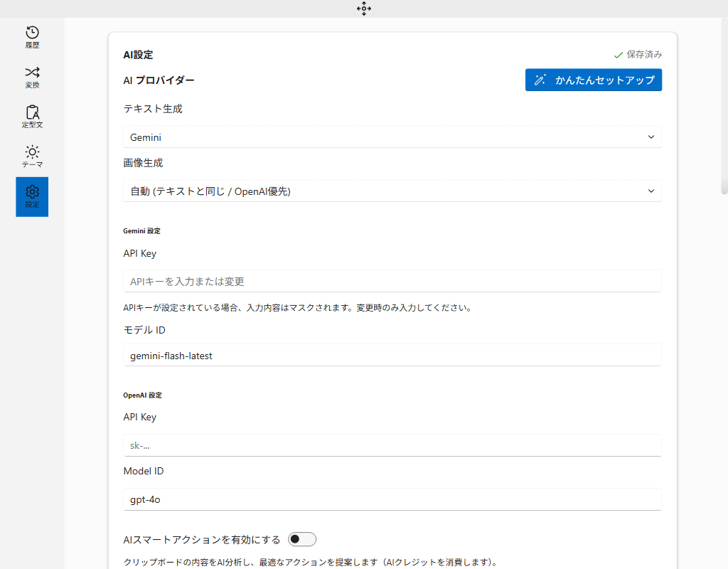The width and height of the screenshot is (728, 569).
Task: Select the 変換 tool in the sidebar
Action: (x=31, y=77)
